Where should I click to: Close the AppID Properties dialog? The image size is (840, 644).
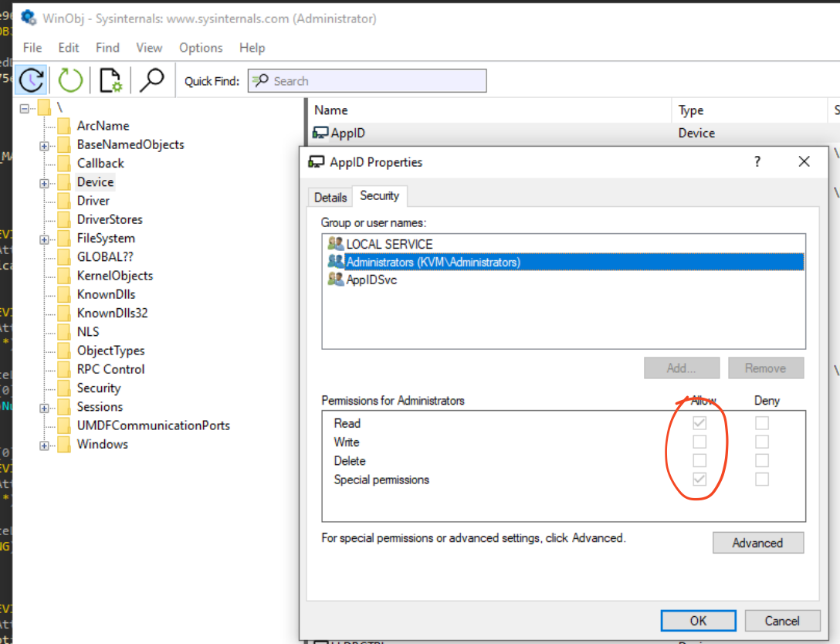coord(804,161)
